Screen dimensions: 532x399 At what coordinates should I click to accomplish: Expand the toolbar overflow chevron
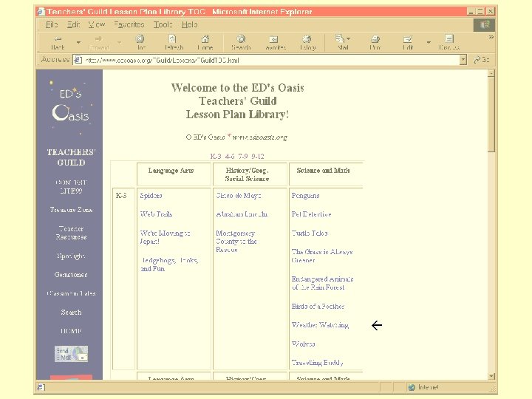(491, 37)
